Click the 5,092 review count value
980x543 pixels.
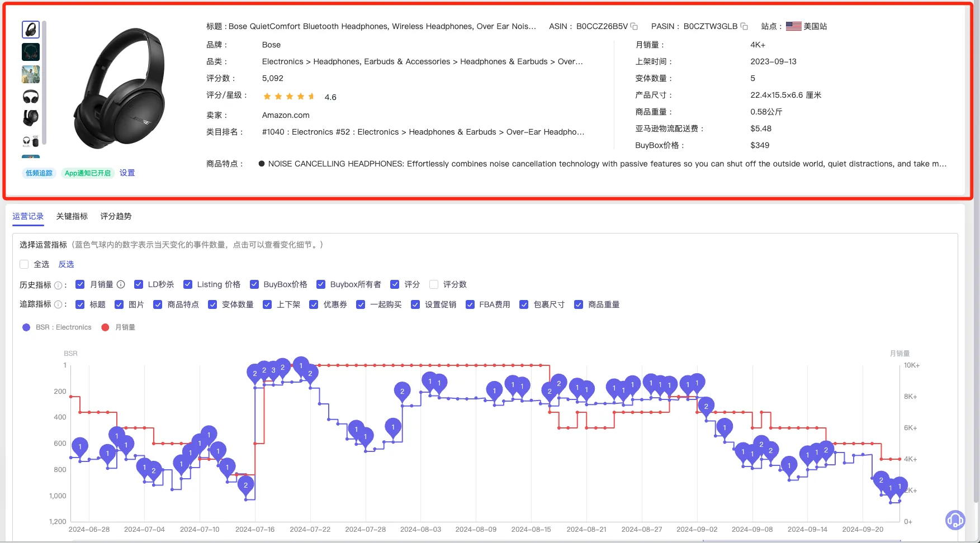[x=273, y=78]
